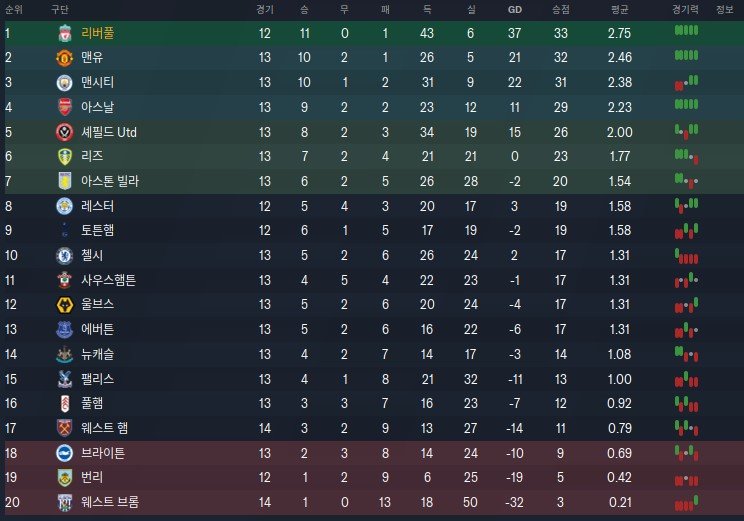Open the 리버풀 team name link
This screenshot has height=521, width=744.
[x=98, y=33]
